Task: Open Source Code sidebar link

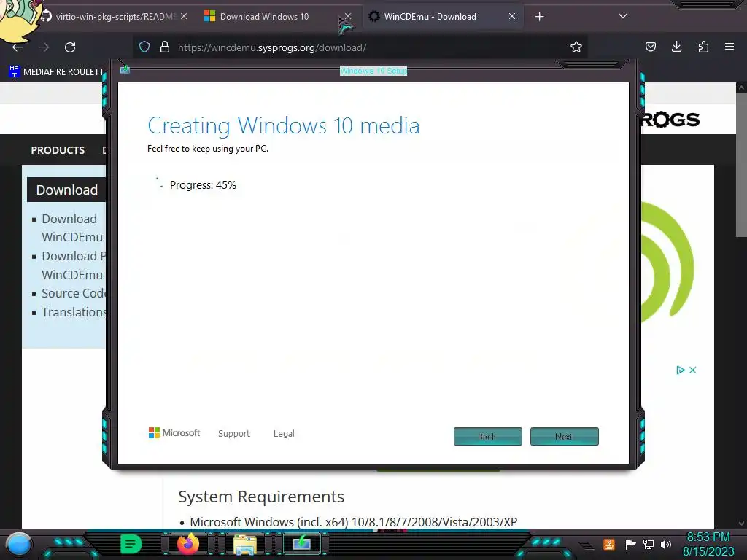Action: tap(74, 293)
